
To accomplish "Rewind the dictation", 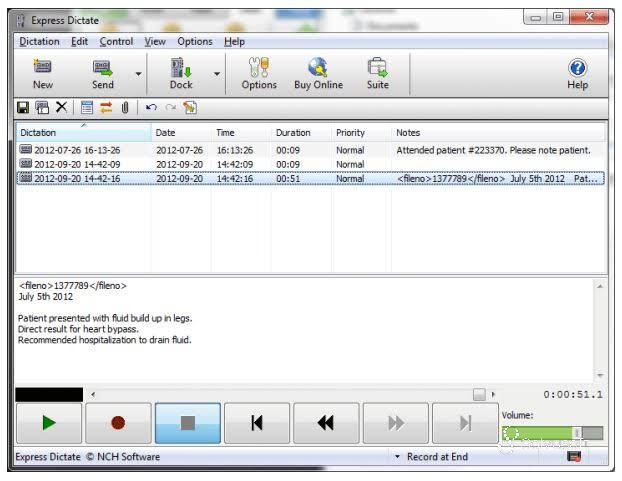I will (326, 423).
